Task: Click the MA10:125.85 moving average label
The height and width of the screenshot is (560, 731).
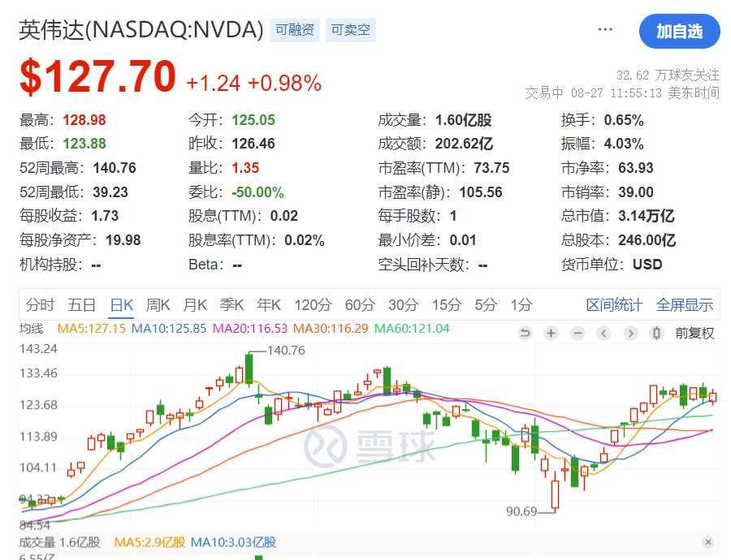Action: pyautogui.click(x=169, y=329)
